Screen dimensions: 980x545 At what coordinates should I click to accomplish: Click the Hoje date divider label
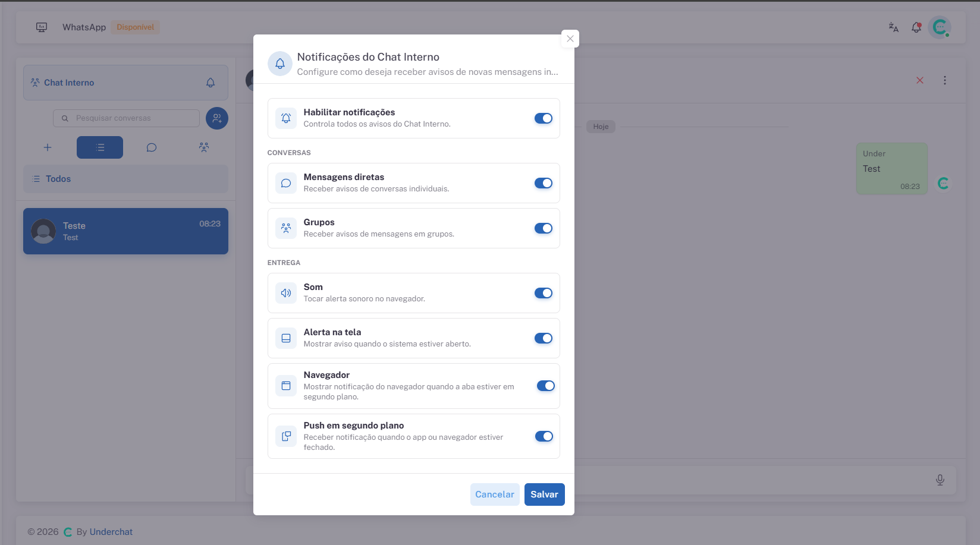(x=601, y=127)
